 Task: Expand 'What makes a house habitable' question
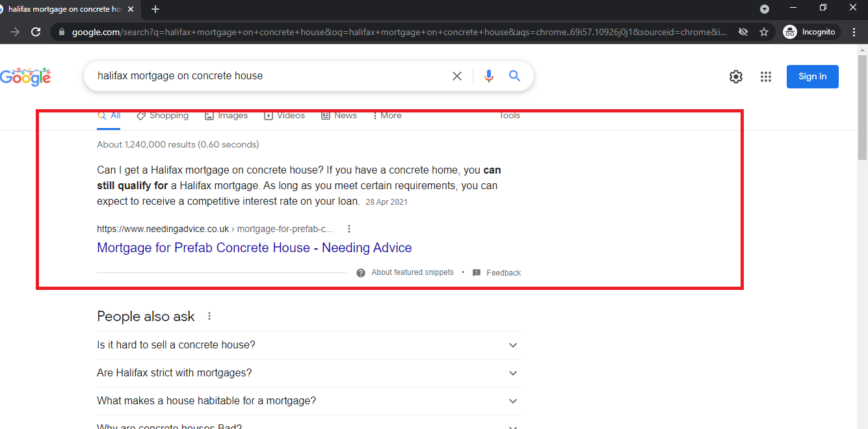pos(513,401)
